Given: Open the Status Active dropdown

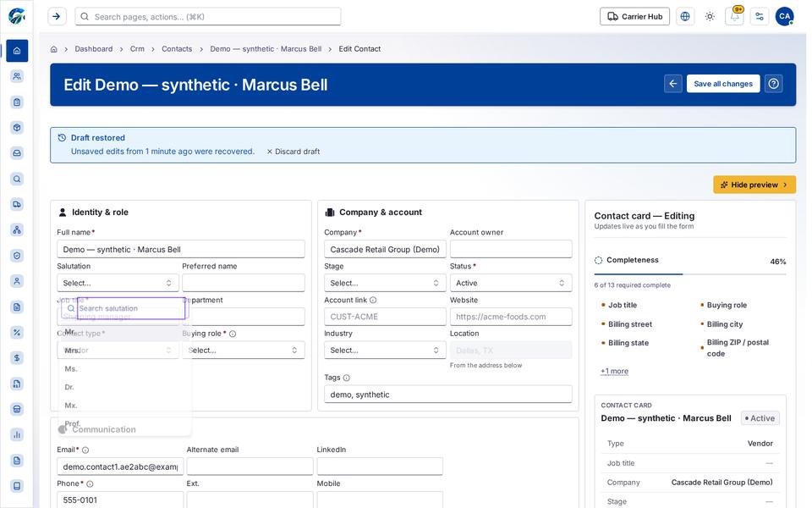Looking at the screenshot, I should click(x=511, y=283).
